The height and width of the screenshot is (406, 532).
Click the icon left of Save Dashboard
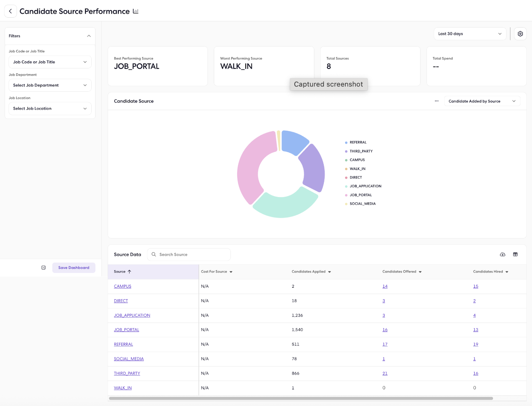pos(44,268)
